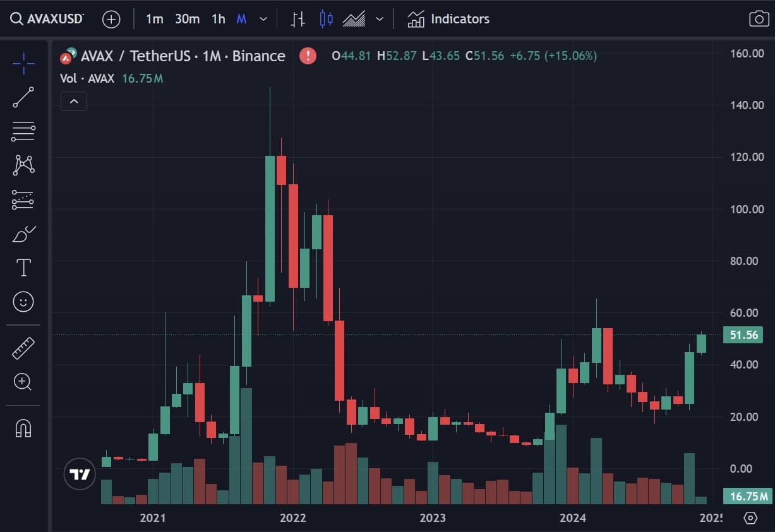Select the measure ruler tool
775x532 pixels.
pyautogui.click(x=23, y=348)
